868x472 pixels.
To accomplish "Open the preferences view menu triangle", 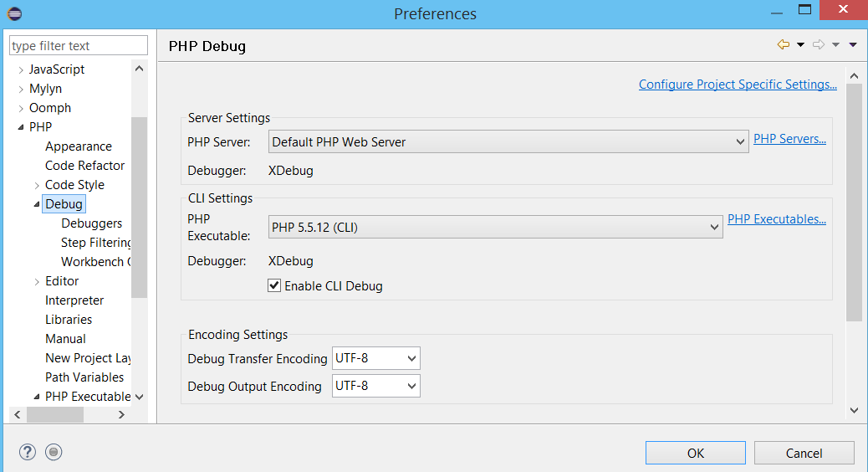I will tap(853, 45).
